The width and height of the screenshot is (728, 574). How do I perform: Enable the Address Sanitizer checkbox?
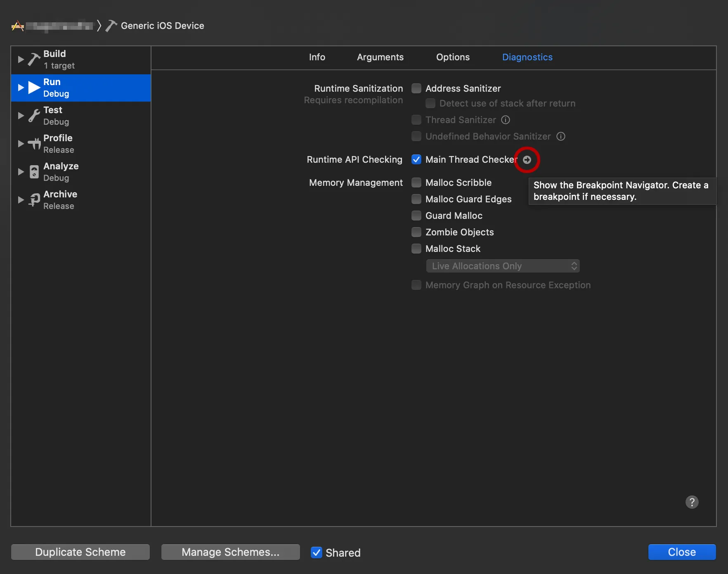(416, 88)
